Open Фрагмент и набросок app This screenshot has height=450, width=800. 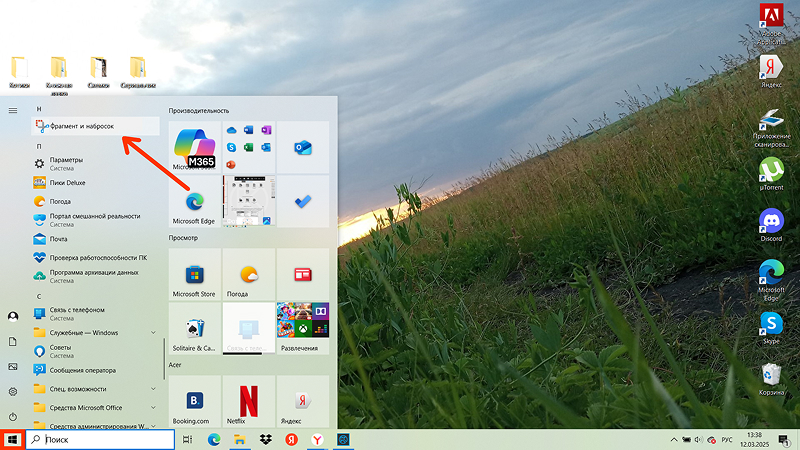tap(95, 126)
